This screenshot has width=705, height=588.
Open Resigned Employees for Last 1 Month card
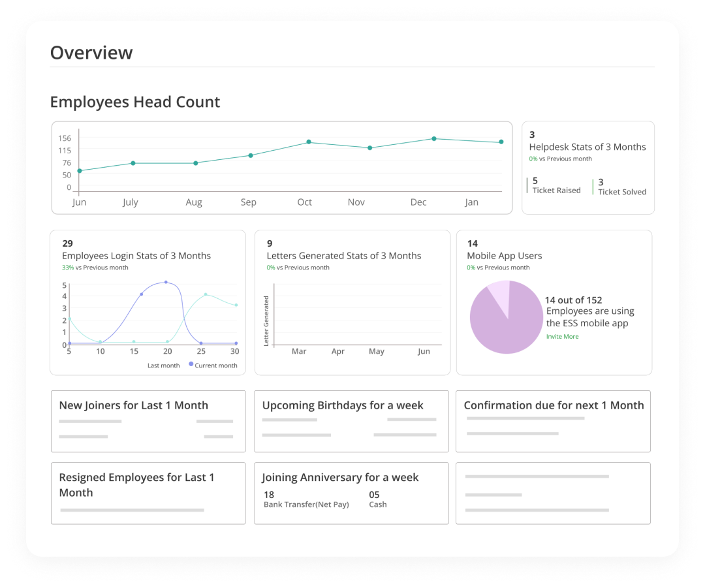click(148, 493)
